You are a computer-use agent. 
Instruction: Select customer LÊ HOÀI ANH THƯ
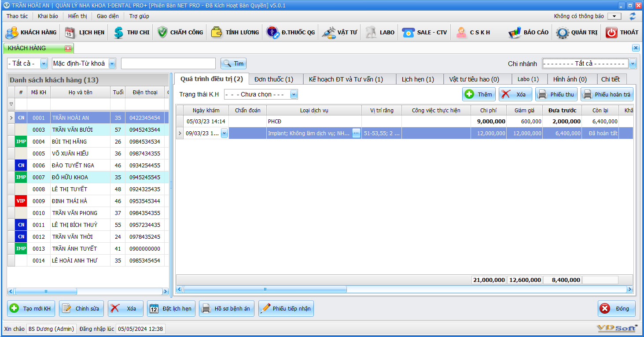tap(87, 260)
